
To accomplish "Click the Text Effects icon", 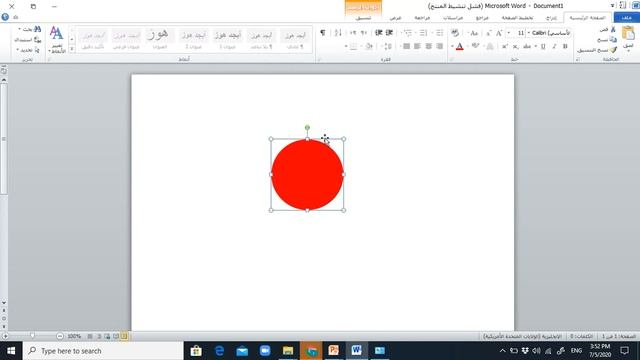I will 490,47.
